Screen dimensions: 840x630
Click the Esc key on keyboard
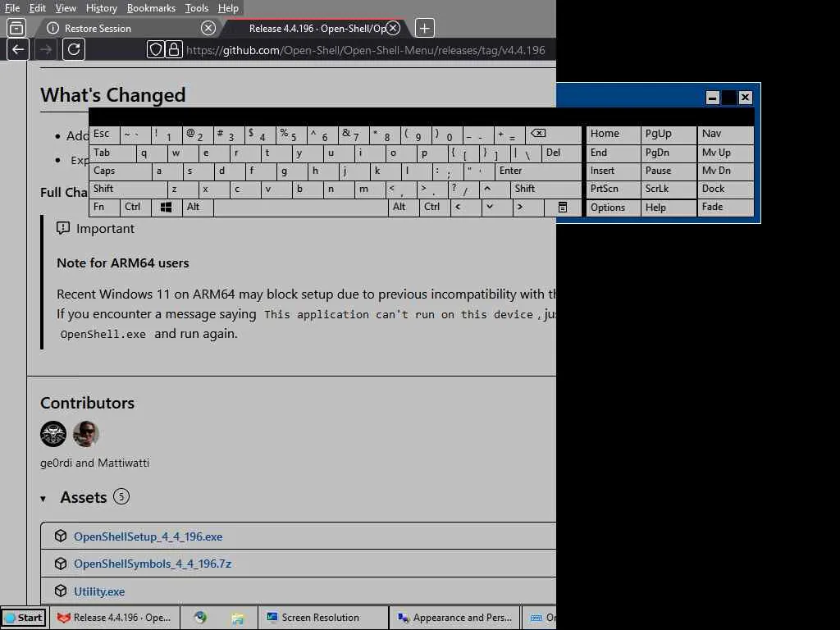(104, 135)
